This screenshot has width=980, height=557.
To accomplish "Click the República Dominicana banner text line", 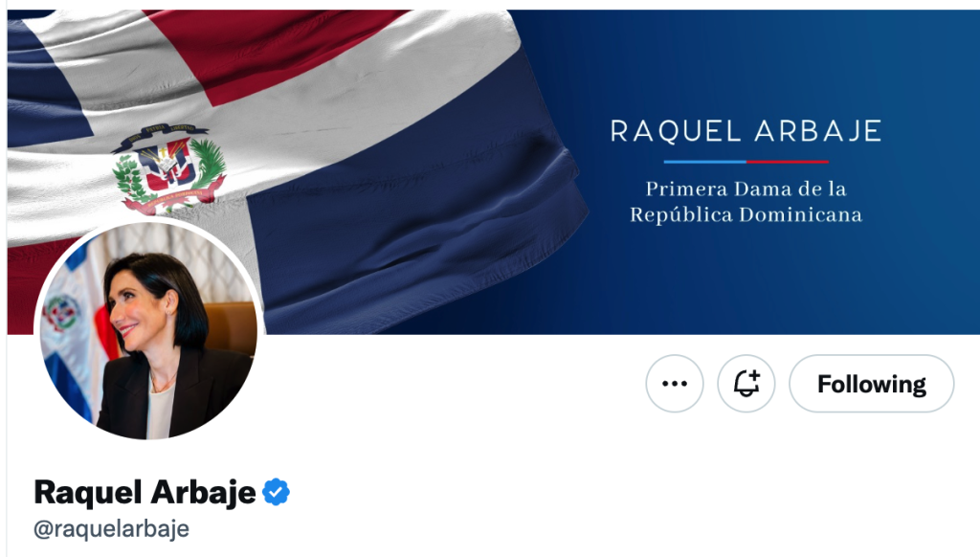I will point(746,215).
